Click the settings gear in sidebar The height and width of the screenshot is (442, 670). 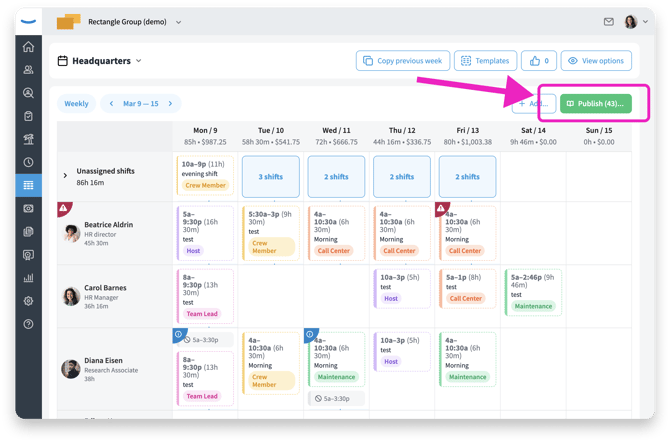pos(28,301)
